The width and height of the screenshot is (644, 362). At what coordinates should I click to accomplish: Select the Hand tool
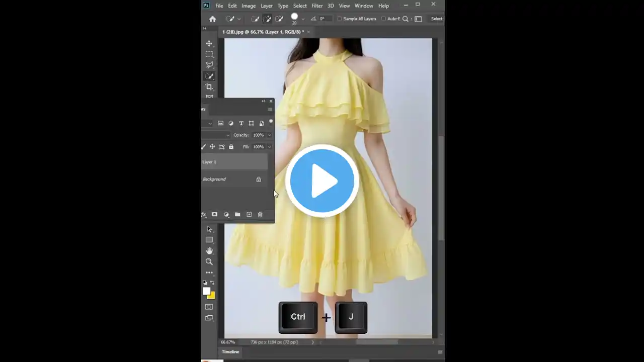coord(209,250)
